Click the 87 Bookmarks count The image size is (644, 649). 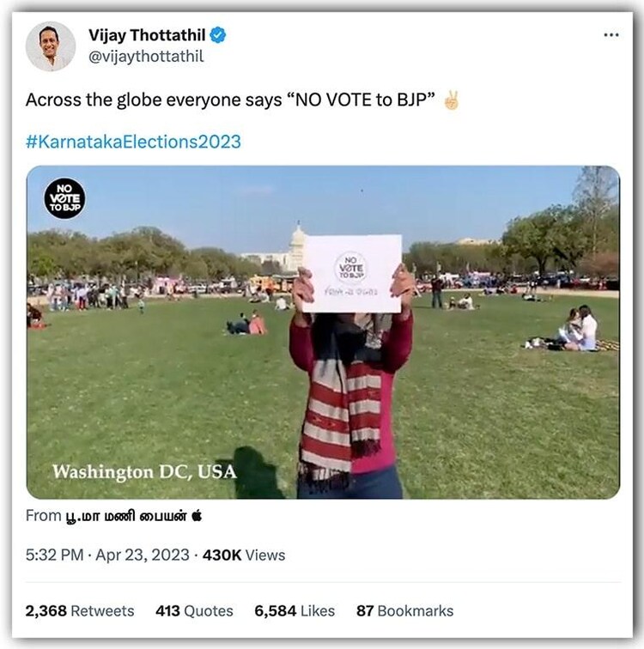pos(404,611)
